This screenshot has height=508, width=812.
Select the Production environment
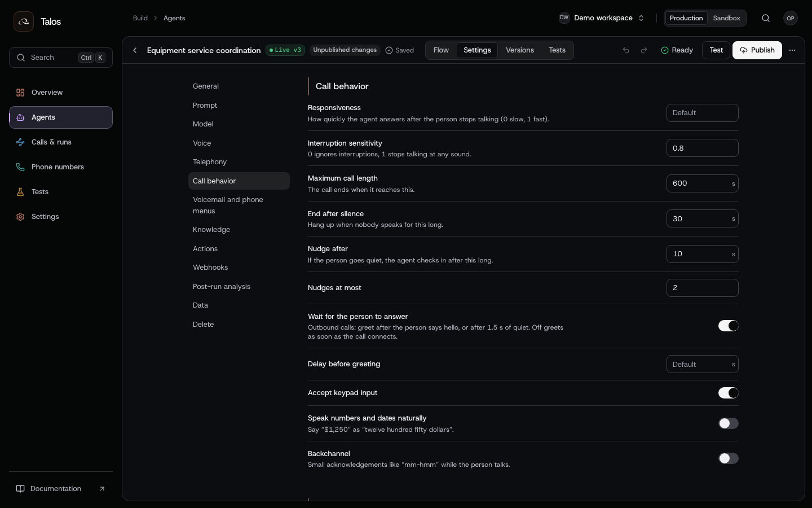click(686, 18)
